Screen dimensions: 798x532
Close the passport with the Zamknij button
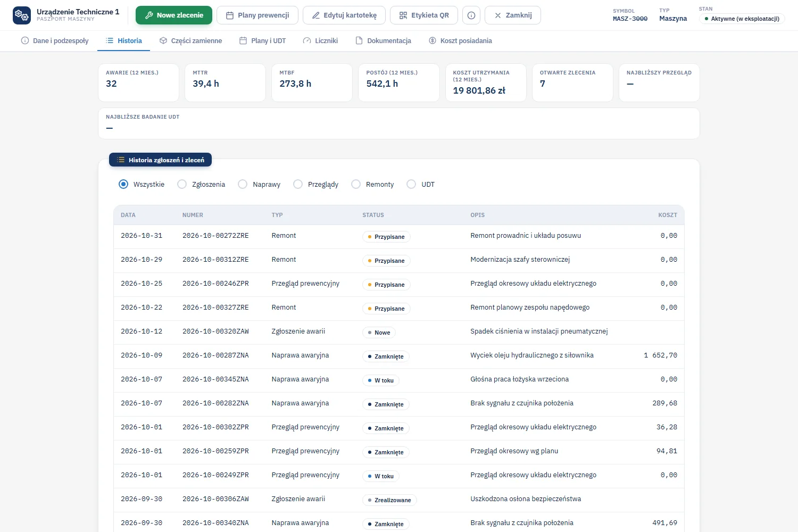pos(513,15)
